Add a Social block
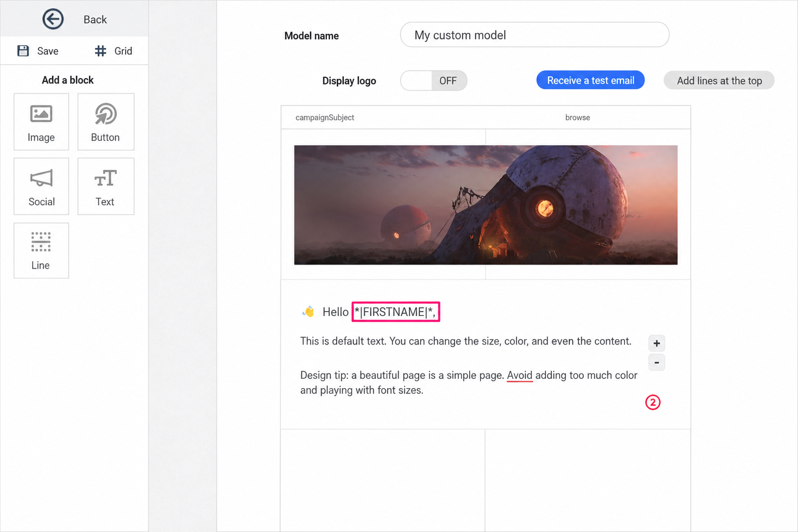798x532 pixels. pyautogui.click(x=41, y=187)
